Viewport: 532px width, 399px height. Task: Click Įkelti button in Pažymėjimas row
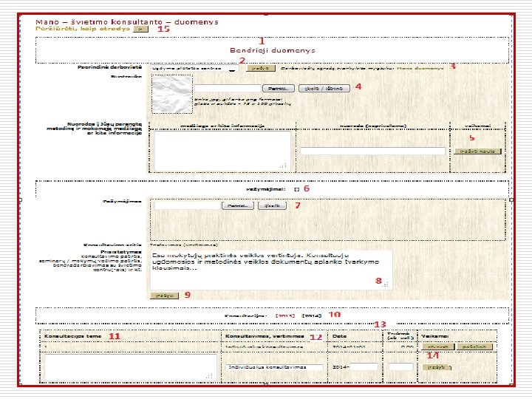click(272, 205)
